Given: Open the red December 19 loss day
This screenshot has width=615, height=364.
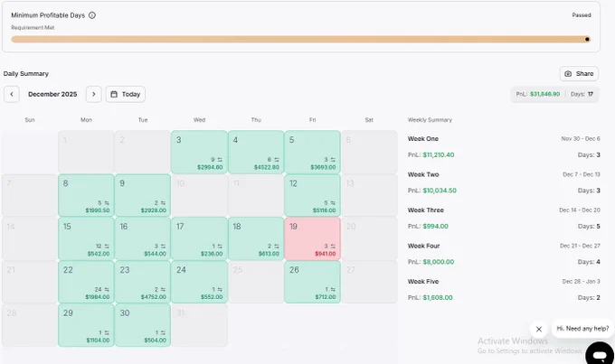Looking at the screenshot, I should (312, 238).
